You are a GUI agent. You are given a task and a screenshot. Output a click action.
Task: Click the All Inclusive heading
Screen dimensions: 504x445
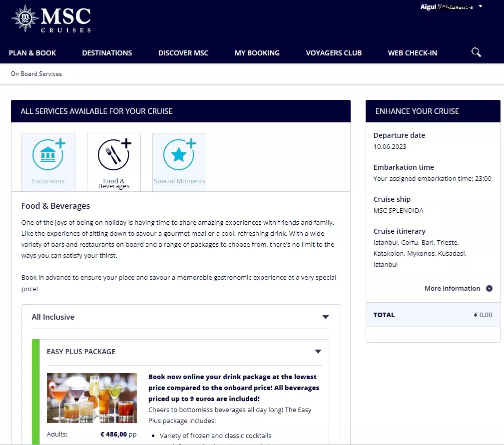coord(53,317)
